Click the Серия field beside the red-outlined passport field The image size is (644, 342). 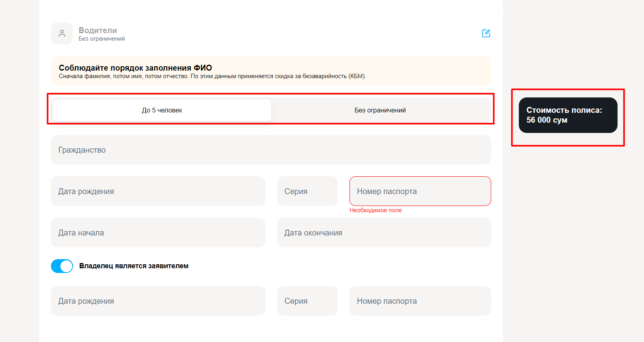tap(307, 191)
